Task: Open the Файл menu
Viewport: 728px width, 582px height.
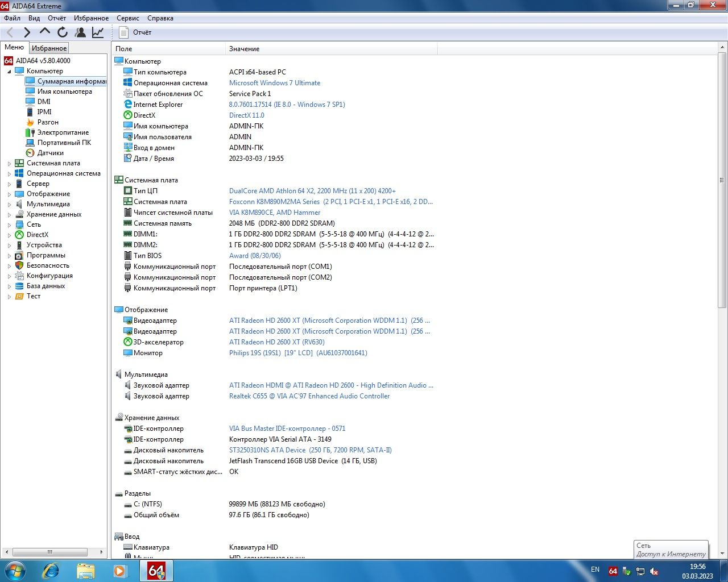Action: (x=12, y=18)
